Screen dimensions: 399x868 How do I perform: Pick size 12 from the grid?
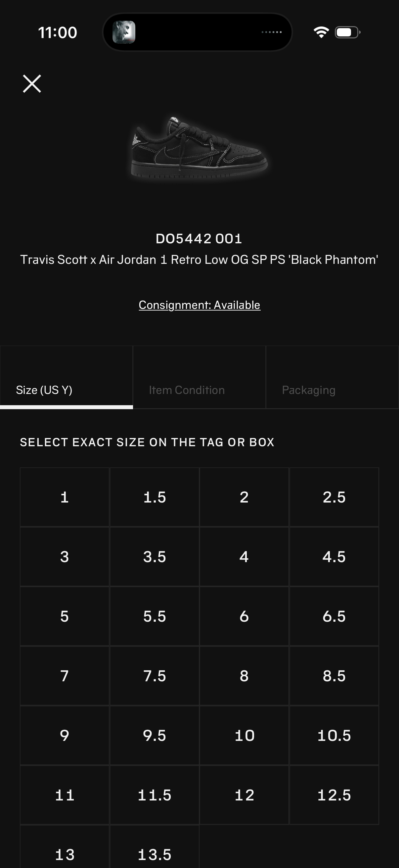[244, 796]
